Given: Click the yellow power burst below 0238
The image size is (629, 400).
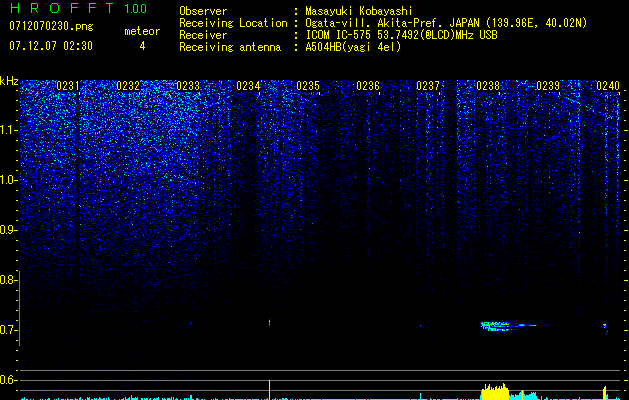Looking at the screenshot, I should pos(495,392).
